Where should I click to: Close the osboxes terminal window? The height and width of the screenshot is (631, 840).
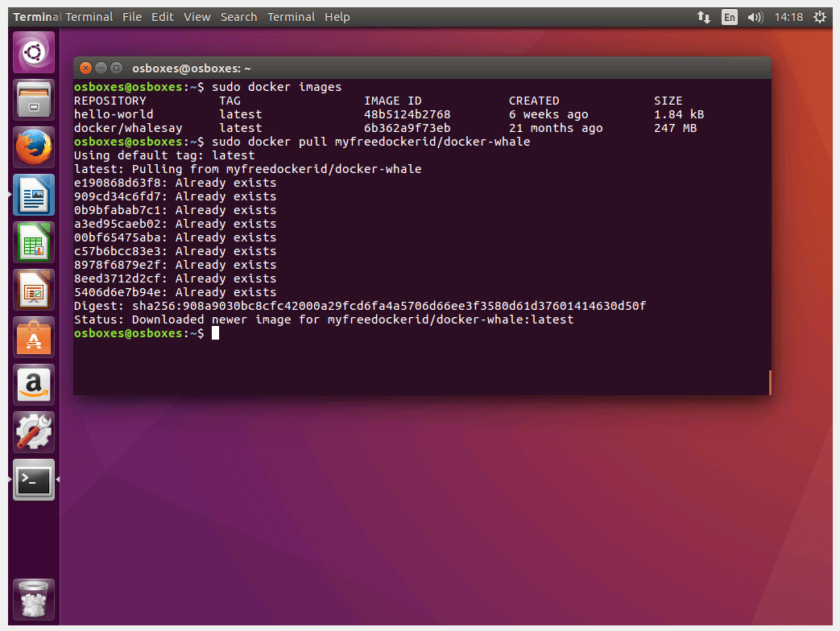point(85,68)
